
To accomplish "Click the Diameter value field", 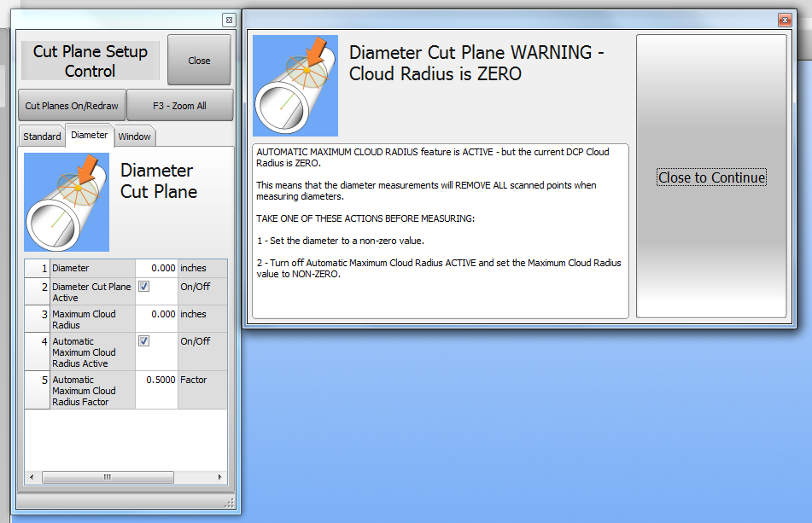I will [156, 268].
